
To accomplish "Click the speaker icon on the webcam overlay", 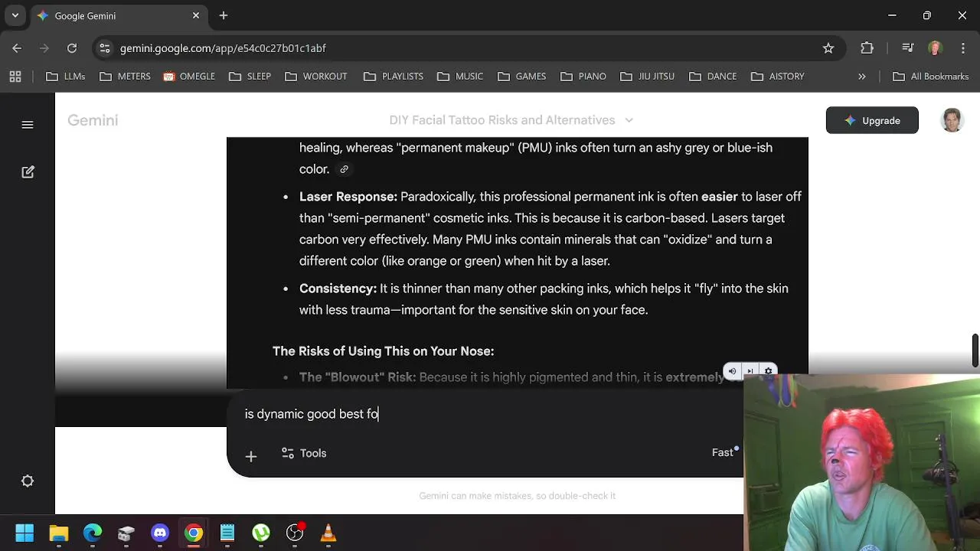I will tap(732, 371).
